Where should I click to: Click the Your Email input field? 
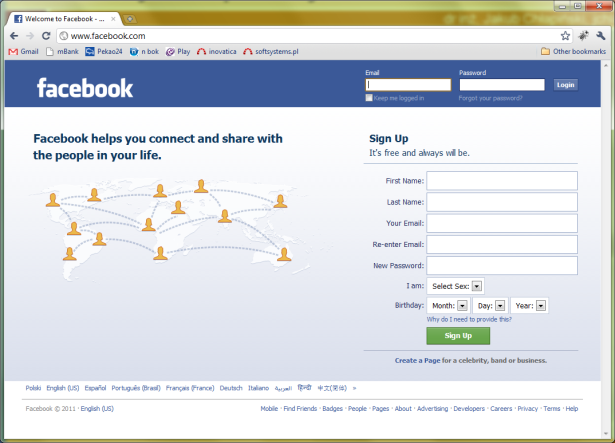502,223
